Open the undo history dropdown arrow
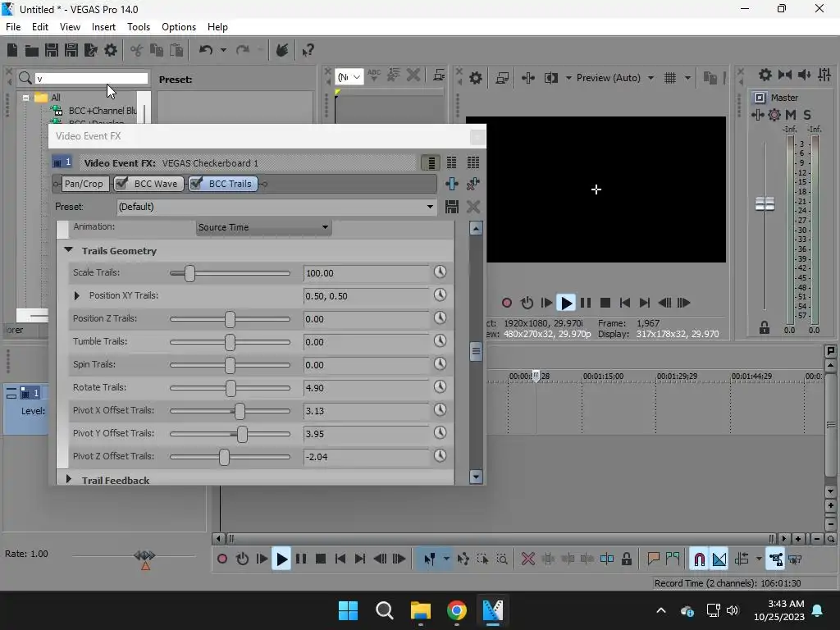The height and width of the screenshot is (630, 840). click(x=223, y=50)
